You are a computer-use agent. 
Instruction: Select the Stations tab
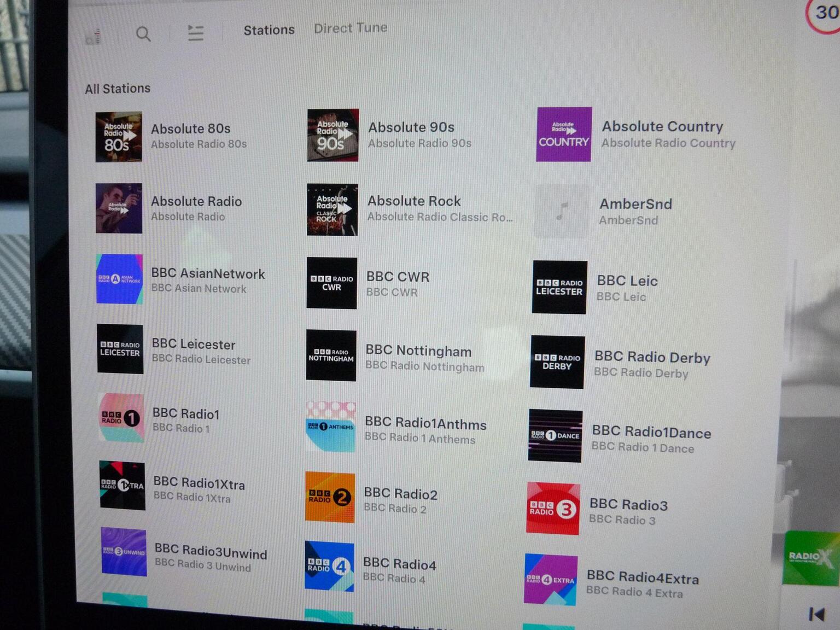coord(269,30)
